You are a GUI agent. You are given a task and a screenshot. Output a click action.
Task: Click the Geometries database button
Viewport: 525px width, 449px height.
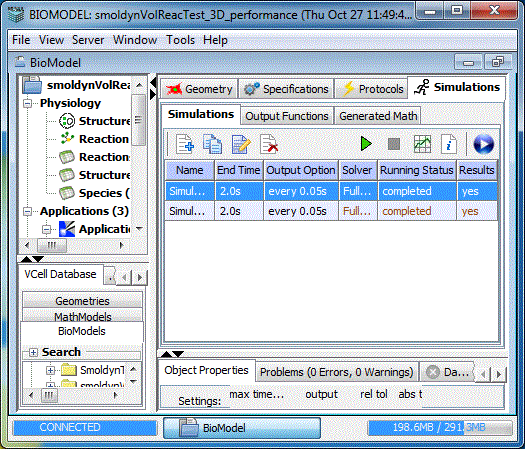coord(82,300)
